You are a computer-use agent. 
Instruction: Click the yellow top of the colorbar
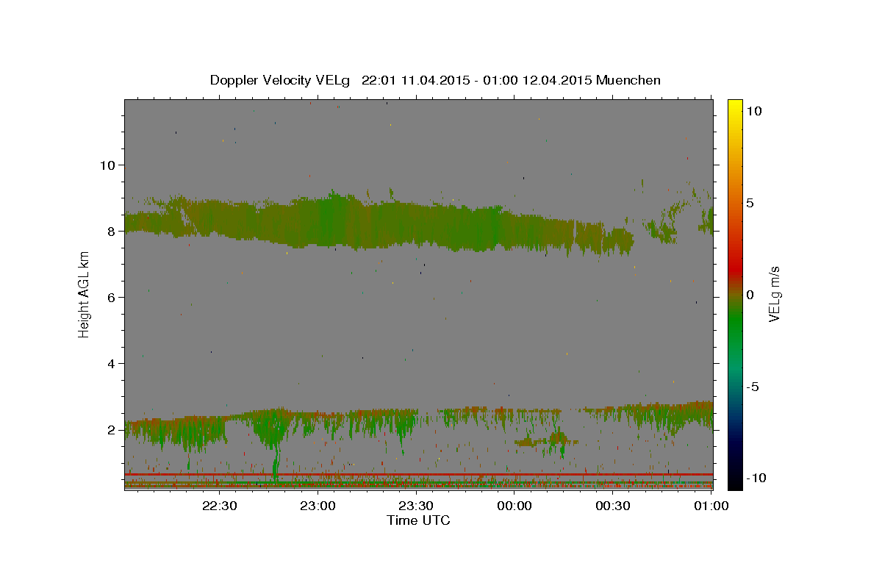[735, 107]
